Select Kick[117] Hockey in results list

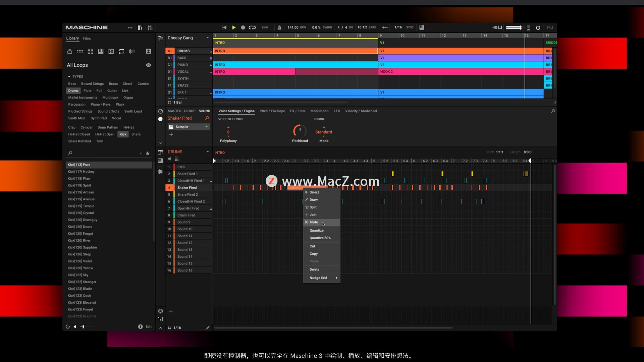point(109,172)
